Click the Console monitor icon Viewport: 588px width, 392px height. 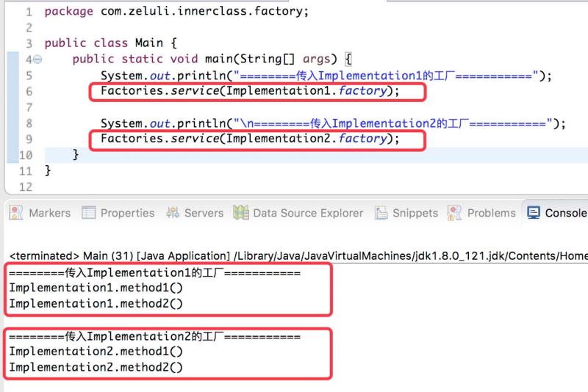click(534, 213)
